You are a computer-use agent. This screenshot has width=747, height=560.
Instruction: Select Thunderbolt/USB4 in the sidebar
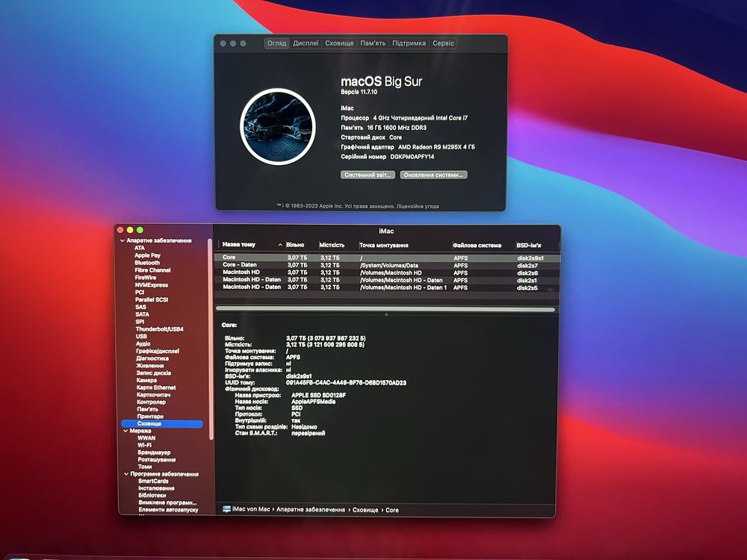click(160, 329)
